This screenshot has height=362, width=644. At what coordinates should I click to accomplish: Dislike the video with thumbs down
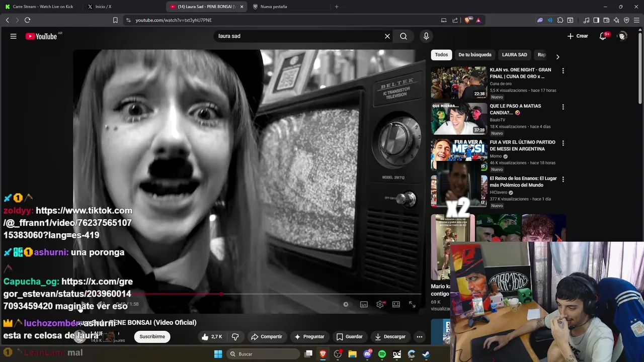(x=235, y=336)
